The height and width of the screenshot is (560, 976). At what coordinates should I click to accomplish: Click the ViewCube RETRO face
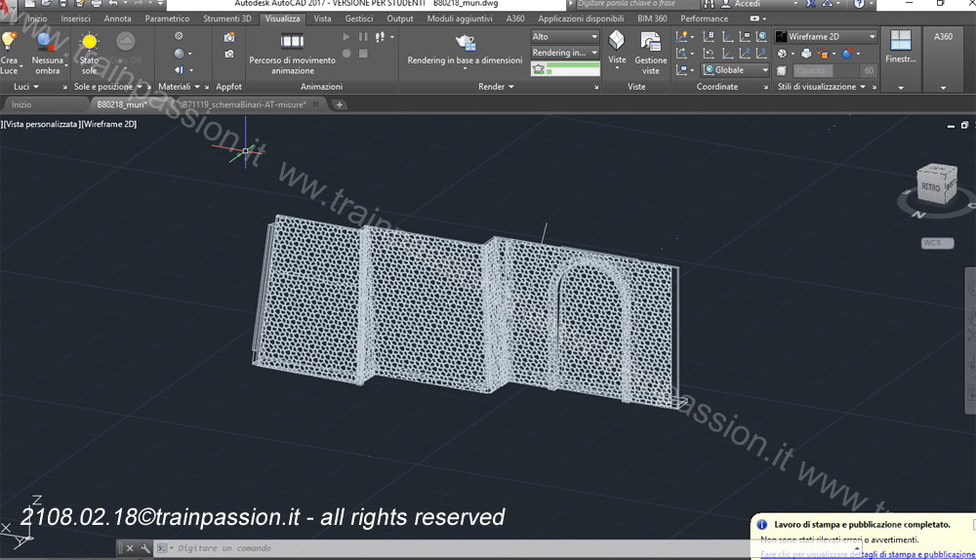(x=931, y=185)
